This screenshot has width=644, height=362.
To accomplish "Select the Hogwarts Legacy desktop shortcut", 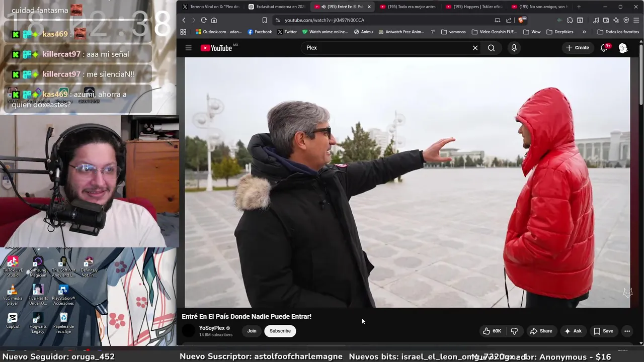I will tap(38, 323).
